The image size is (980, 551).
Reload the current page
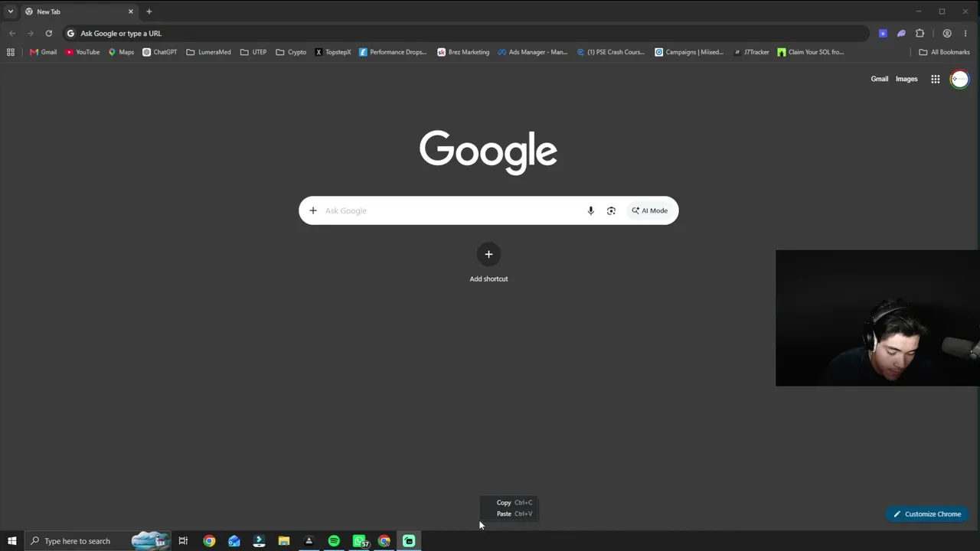pos(48,33)
